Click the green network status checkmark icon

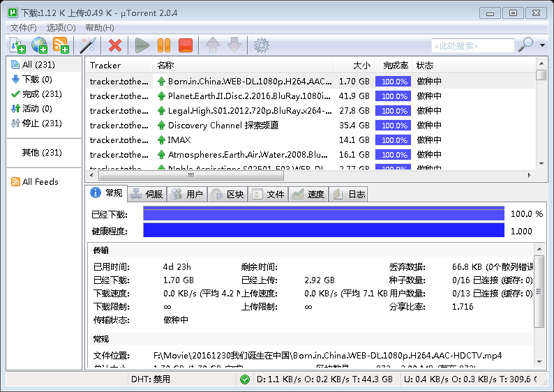tap(244, 379)
